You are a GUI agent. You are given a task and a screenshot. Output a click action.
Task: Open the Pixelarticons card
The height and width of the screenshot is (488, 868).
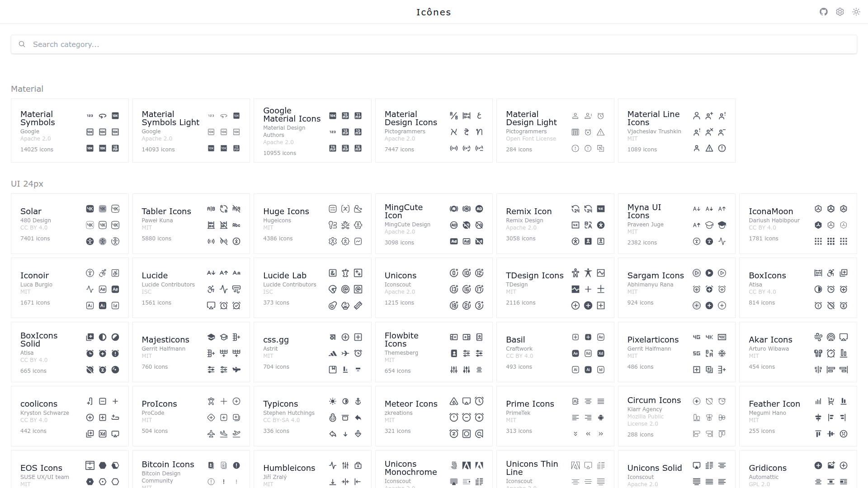pos(677,352)
